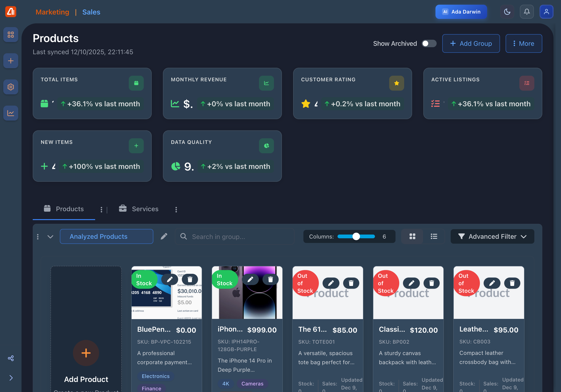Open the Marketing menu item
Viewport: 561px width, 392px height.
(52, 12)
